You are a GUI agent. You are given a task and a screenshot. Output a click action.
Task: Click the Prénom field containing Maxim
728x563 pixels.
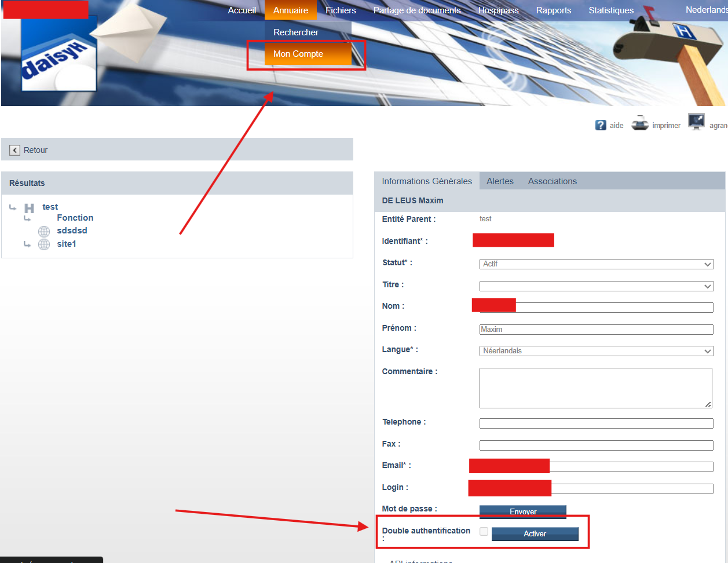click(x=597, y=330)
